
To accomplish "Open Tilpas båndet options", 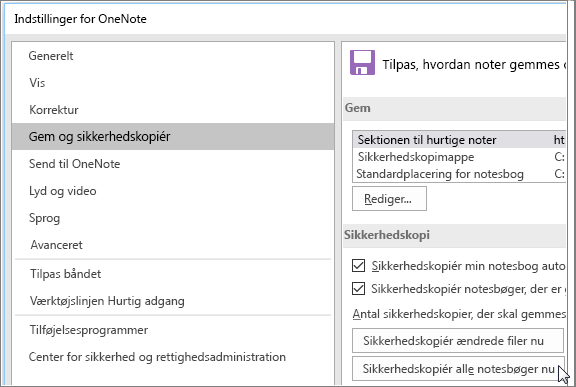I will (173, 274).
